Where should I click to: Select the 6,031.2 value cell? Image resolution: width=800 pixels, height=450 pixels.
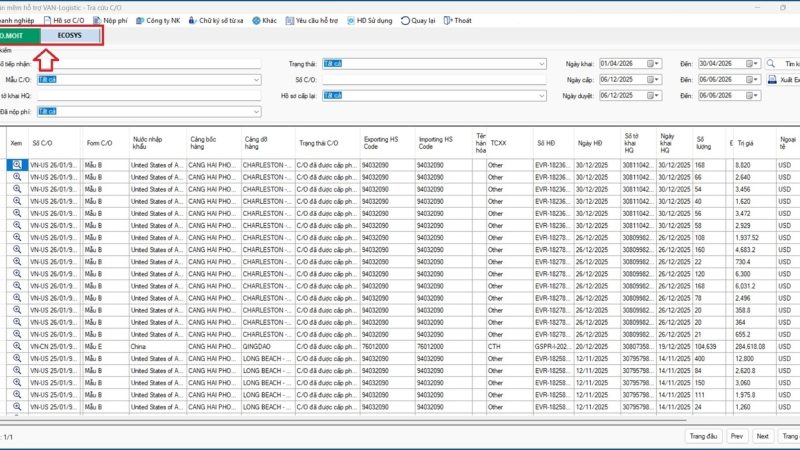[x=754, y=286]
